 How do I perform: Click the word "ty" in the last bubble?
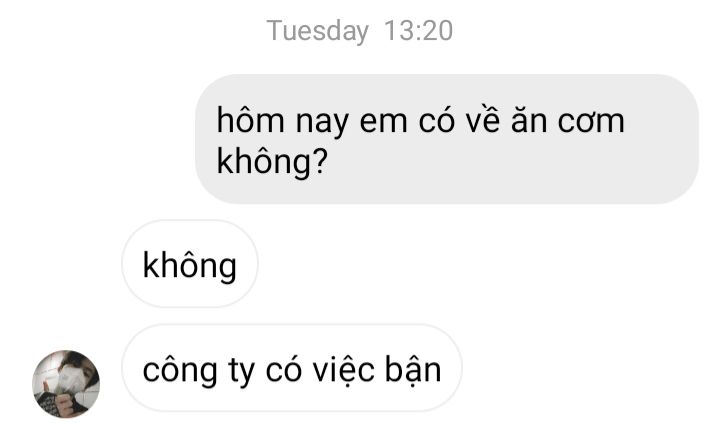click(x=241, y=372)
